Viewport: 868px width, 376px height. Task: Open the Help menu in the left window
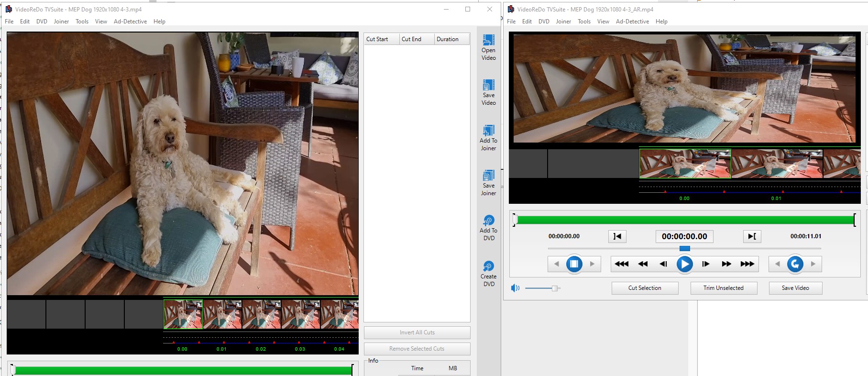click(x=159, y=22)
